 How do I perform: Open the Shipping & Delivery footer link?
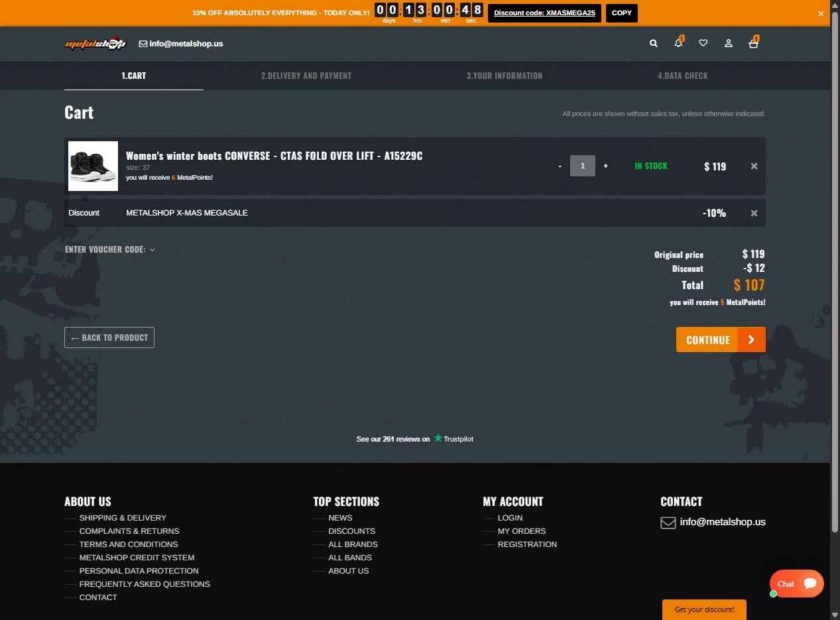tap(123, 518)
